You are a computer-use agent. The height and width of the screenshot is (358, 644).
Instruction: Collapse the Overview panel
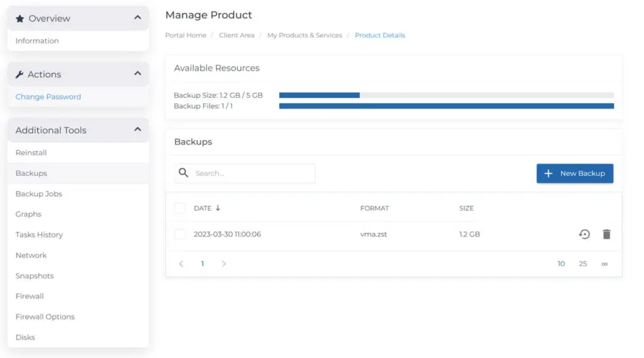[138, 18]
